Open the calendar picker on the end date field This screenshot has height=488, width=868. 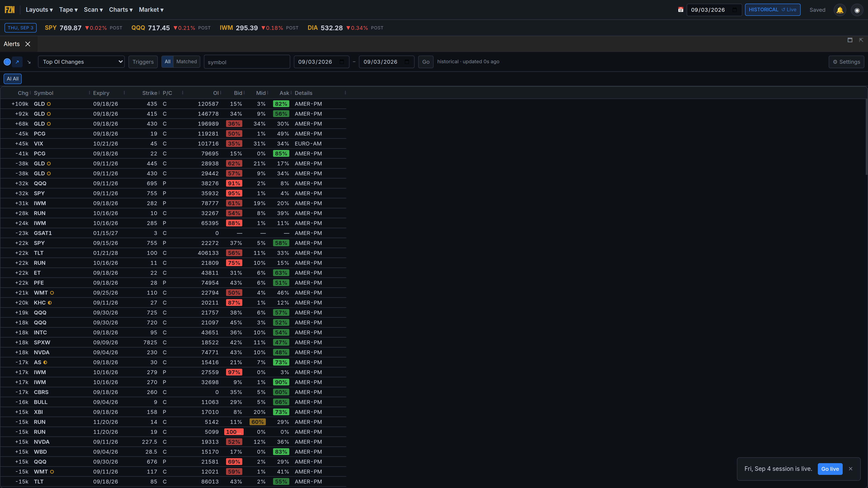pos(407,62)
